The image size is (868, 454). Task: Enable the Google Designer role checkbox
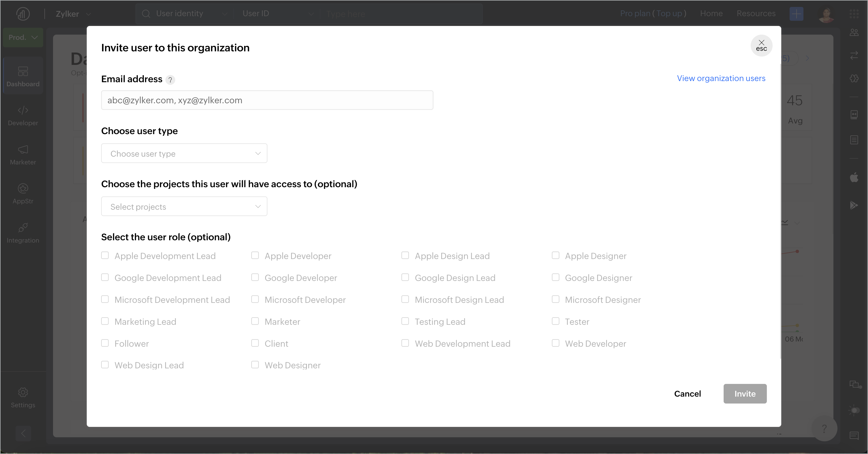555,277
